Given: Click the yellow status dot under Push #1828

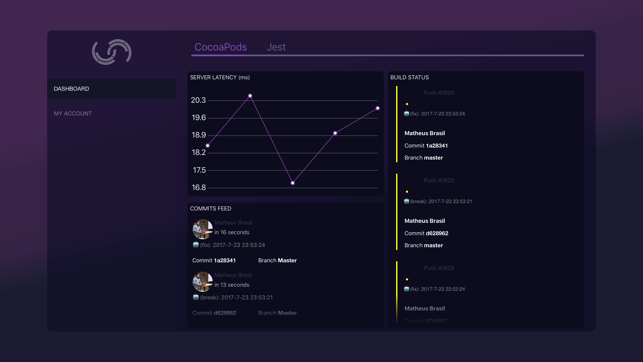Looking at the screenshot, I should [x=407, y=280].
